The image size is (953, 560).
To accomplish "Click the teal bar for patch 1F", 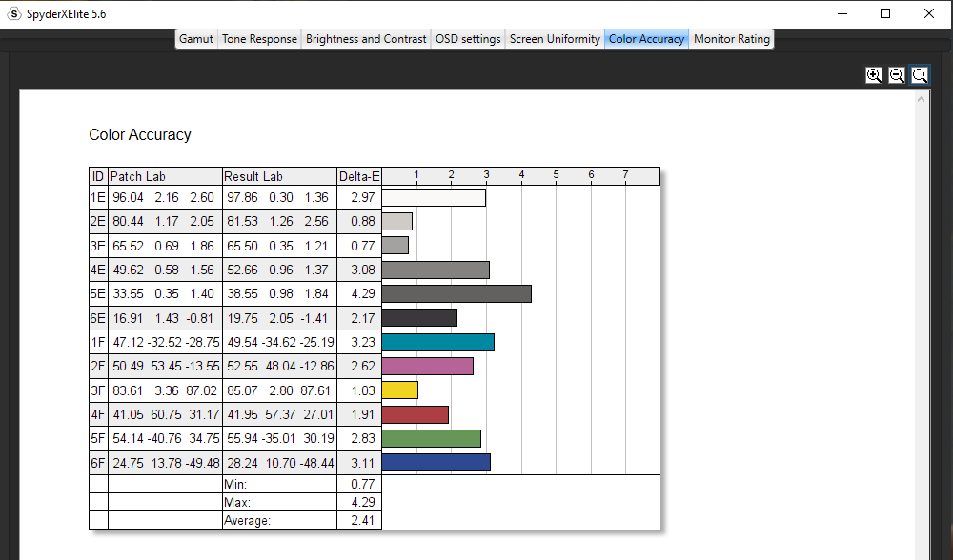I will coord(438,343).
